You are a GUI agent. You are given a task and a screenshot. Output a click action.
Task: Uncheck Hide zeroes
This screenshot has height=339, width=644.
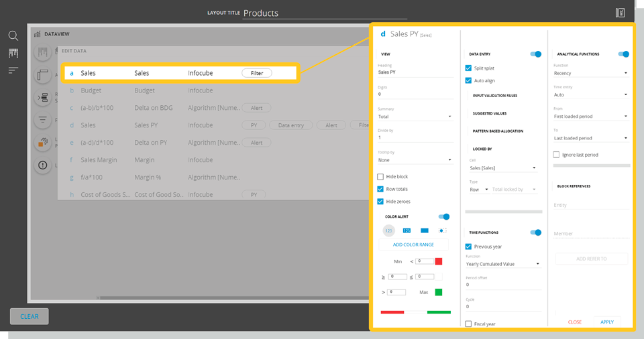pos(380,202)
